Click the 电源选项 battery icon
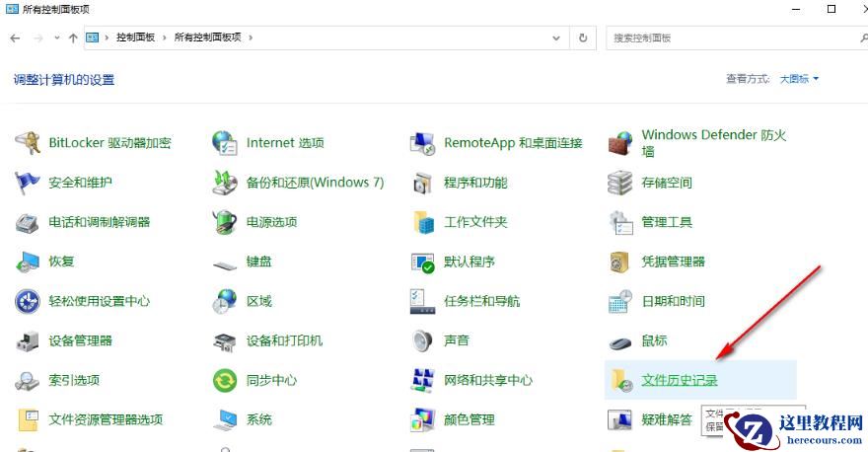Viewport: 868px width, 452px height. click(225, 222)
